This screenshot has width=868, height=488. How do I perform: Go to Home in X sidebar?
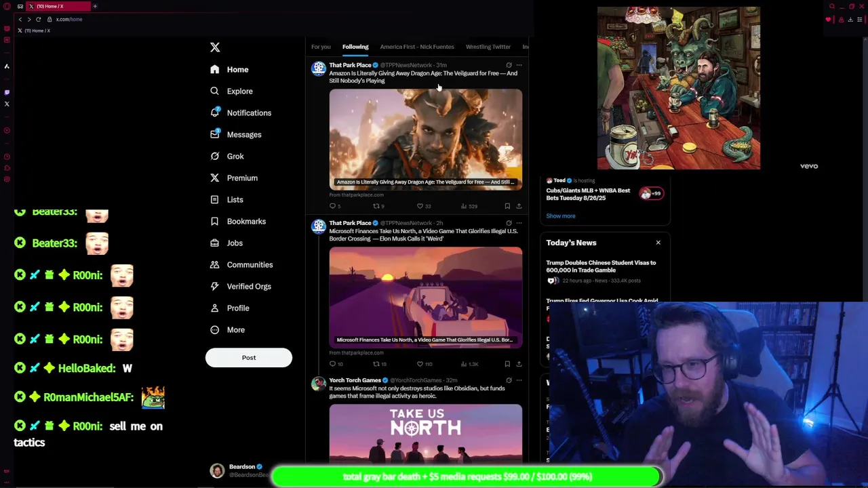pyautogui.click(x=230, y=69)
